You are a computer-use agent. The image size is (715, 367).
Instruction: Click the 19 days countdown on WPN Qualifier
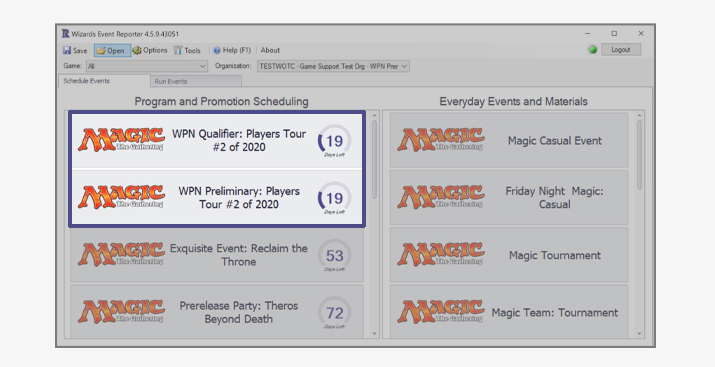point(334,141)
